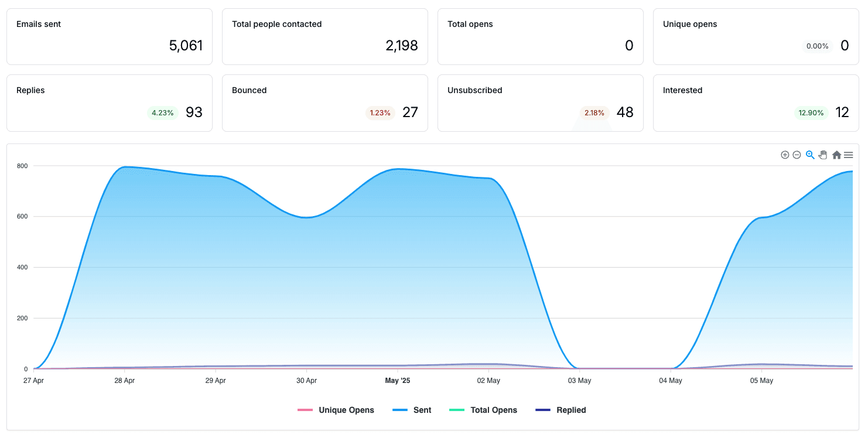The height and width of the screenshot is (438, 868).
Task: Click the Bounced count 27
Action: [410, 112]
